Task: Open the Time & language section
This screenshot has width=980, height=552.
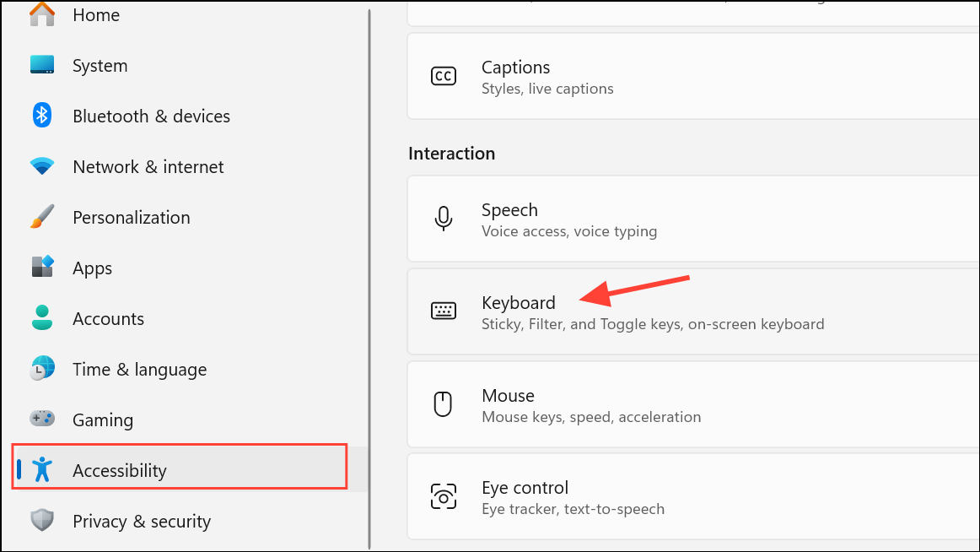Action: pos(140,369)
